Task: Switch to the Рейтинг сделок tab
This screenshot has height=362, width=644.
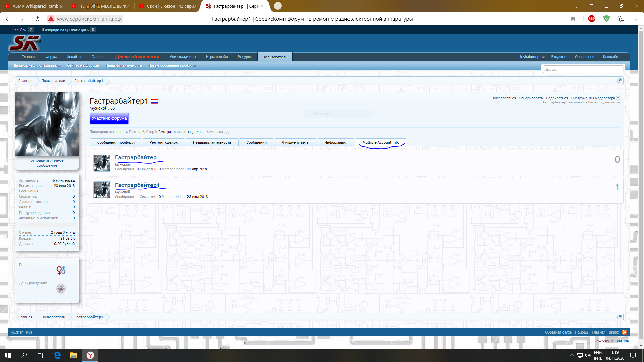Action: click(x=163, y=142)
